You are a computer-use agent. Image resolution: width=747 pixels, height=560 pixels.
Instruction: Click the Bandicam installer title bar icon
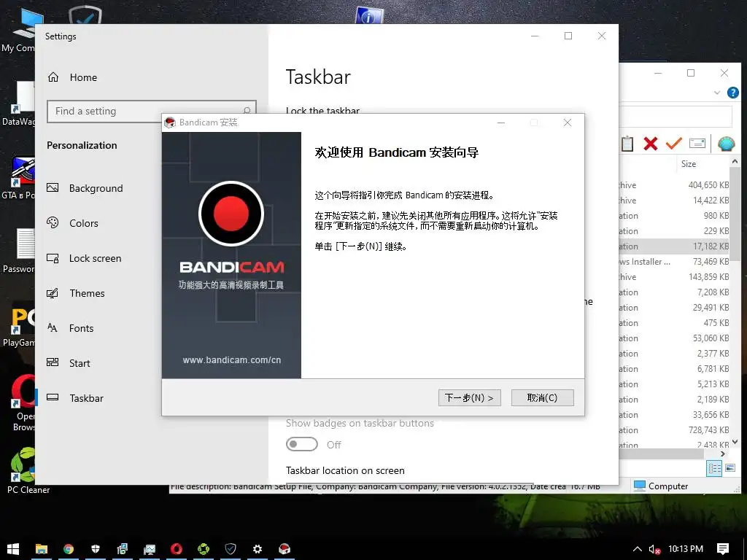coord(169,122)
